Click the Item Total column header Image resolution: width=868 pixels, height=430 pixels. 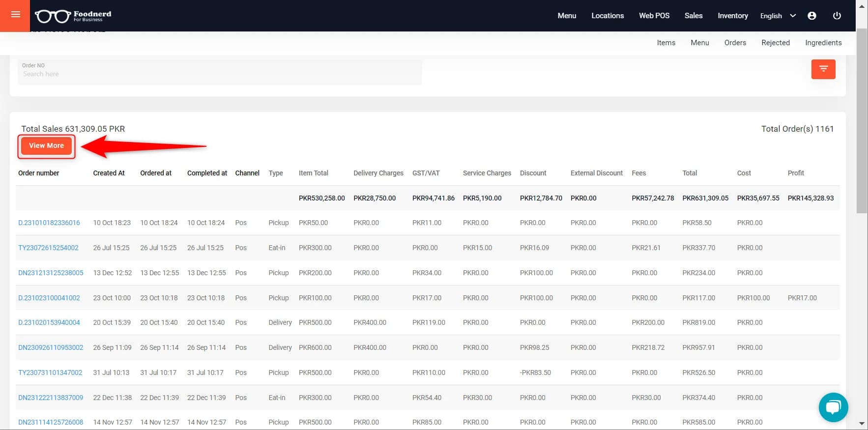coord(314,173)
